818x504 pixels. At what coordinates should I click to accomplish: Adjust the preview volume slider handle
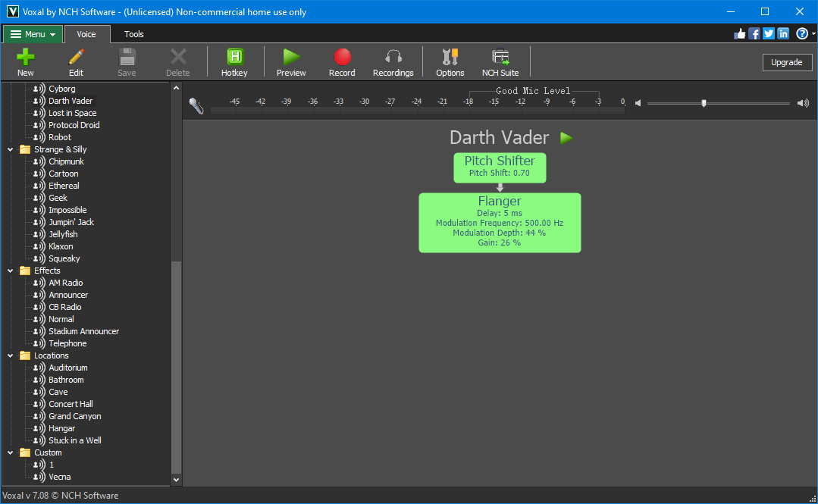point(704,103)
